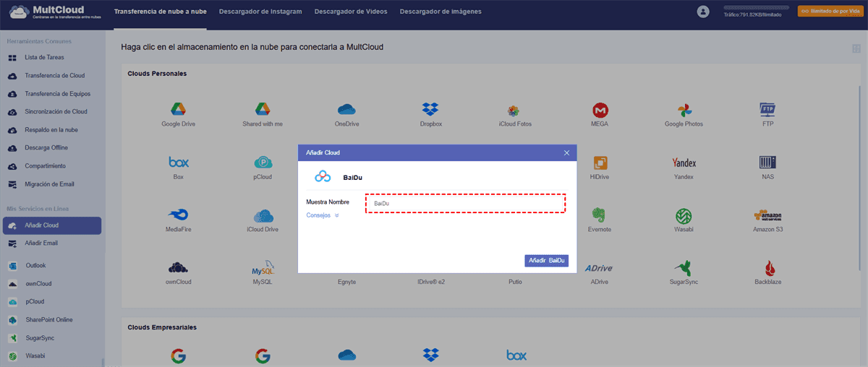Toggle the cloud list grid view
The image size is (868, 367).
coord(856,48)
